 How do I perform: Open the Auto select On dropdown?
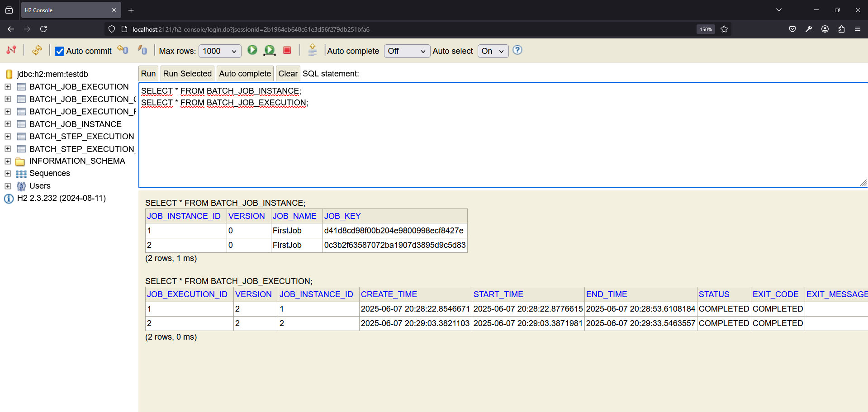pos(493,51)
